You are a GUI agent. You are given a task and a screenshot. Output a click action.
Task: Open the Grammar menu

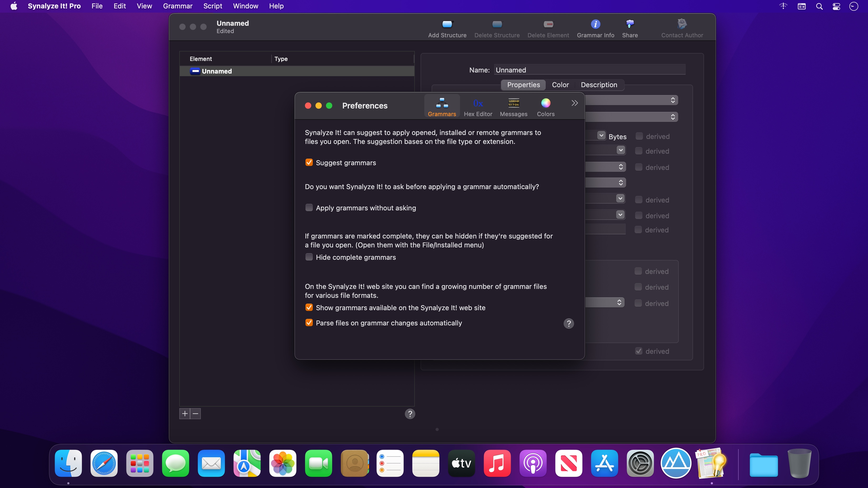coord(178,6)
